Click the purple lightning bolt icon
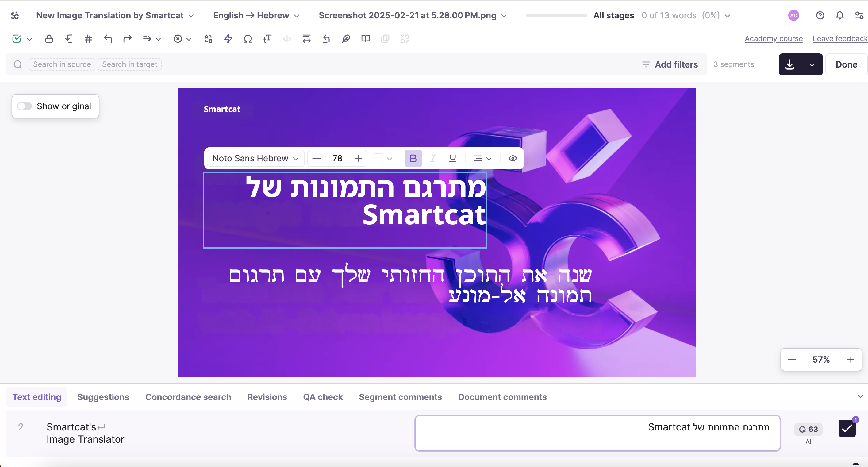The image size is (868, 467). [x=228, y=39]
